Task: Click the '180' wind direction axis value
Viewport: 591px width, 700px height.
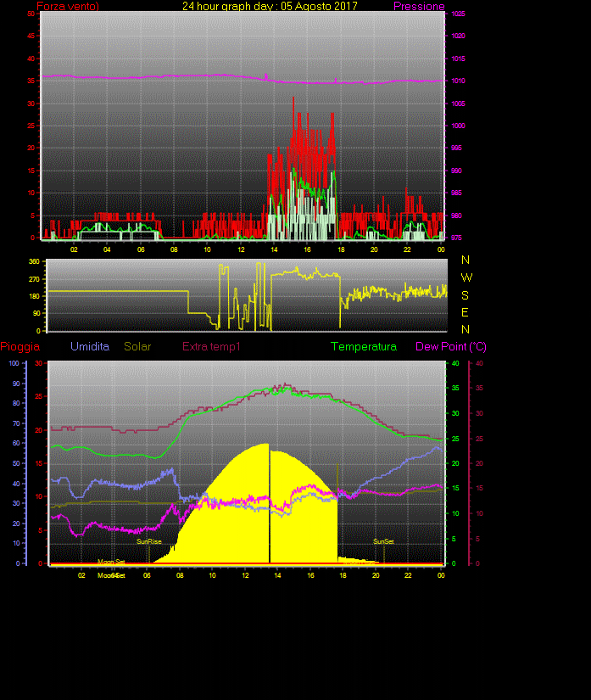Action: pos(34,296)
